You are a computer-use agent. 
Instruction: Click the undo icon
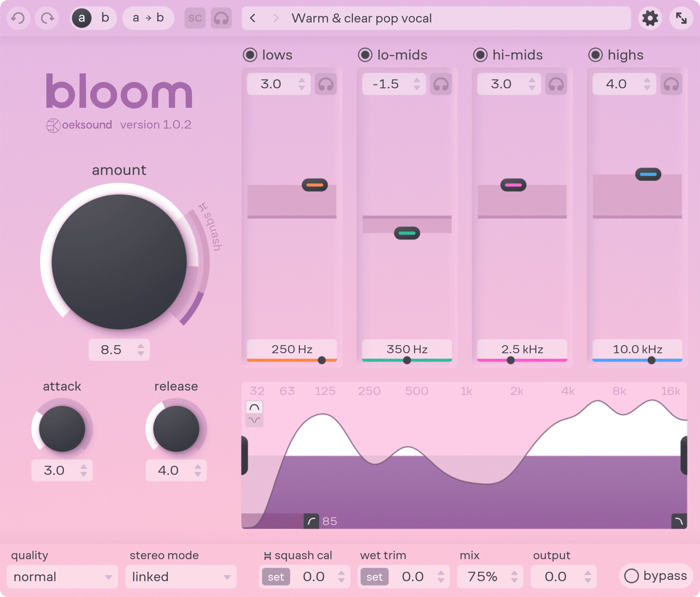point(18,18)
